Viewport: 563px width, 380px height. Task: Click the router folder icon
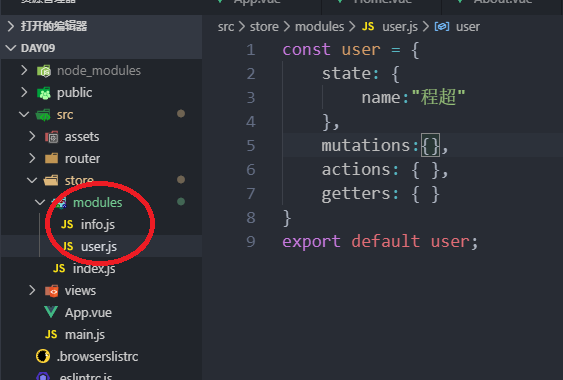point(52,158)
